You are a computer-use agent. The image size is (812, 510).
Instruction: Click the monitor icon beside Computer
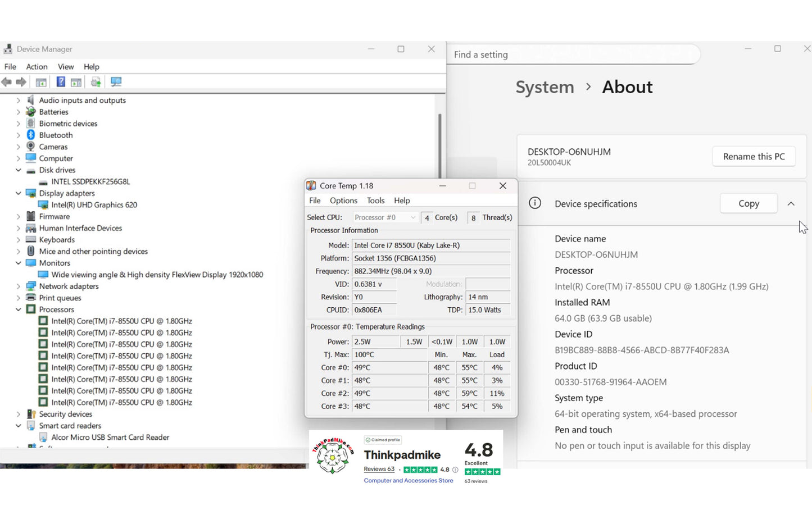(x=31, y=158)
